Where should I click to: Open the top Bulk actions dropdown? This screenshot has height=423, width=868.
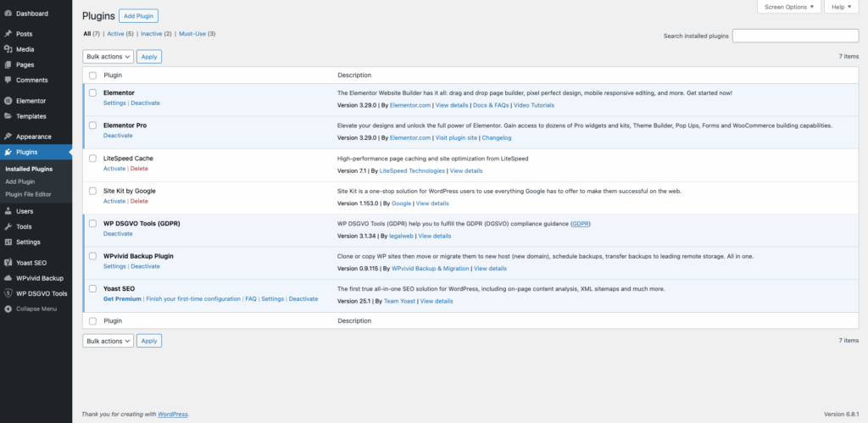click(x=108, y=57)
